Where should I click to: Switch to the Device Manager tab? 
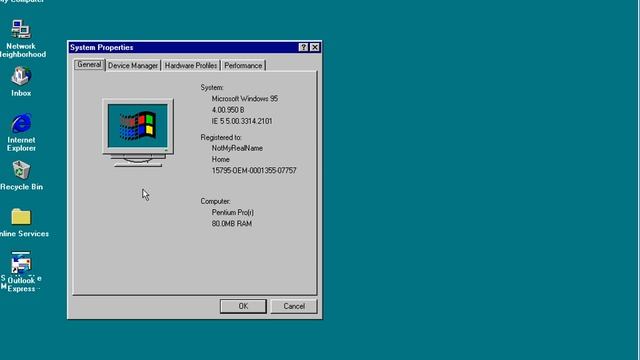(133, 66)
